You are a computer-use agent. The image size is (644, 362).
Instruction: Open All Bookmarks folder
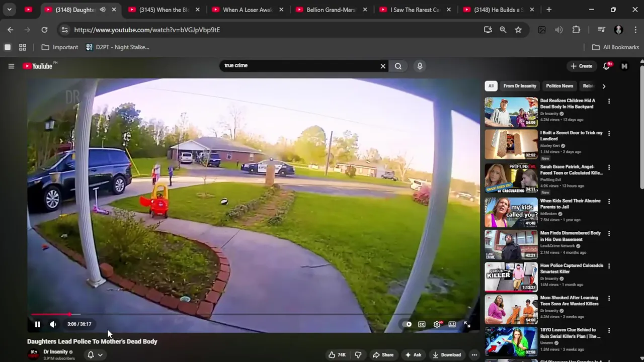click(615, 47)
